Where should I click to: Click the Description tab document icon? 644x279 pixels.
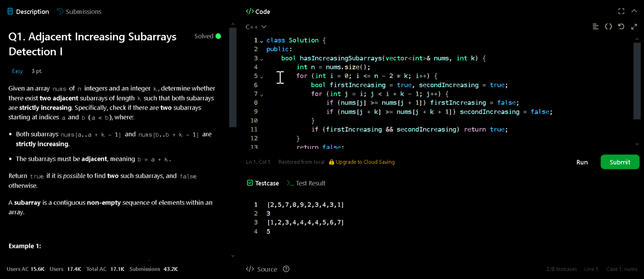pyautogui.click(x=10, y=11)
